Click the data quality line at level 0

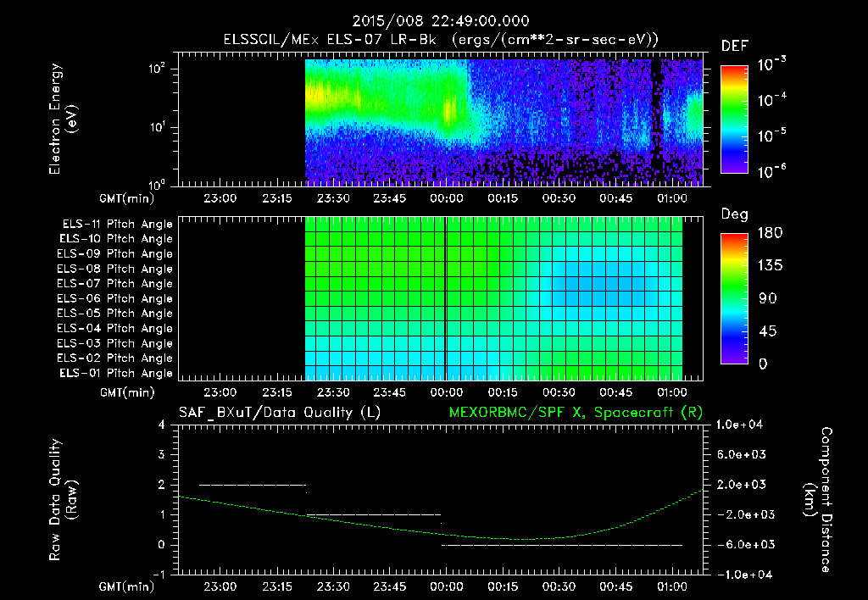[562, 545]
